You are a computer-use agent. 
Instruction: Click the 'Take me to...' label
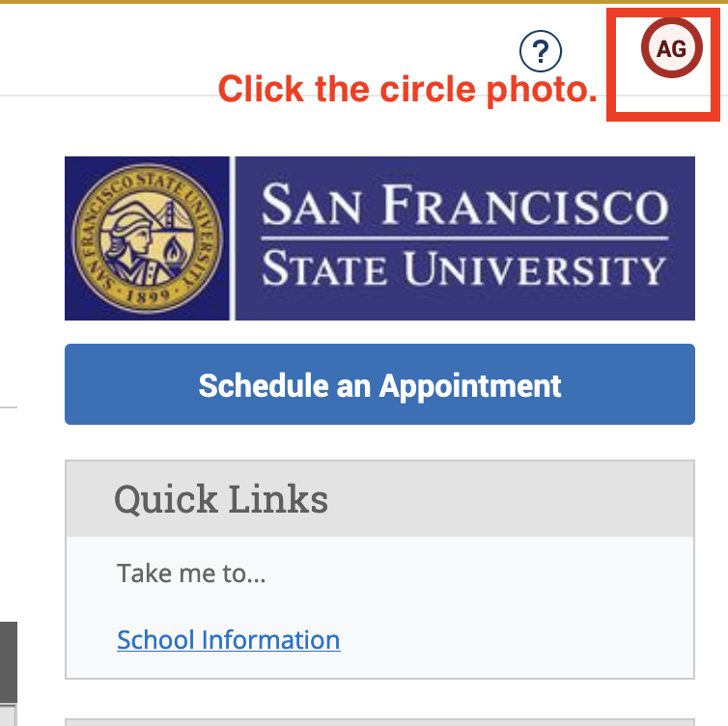tap(191, 573)
